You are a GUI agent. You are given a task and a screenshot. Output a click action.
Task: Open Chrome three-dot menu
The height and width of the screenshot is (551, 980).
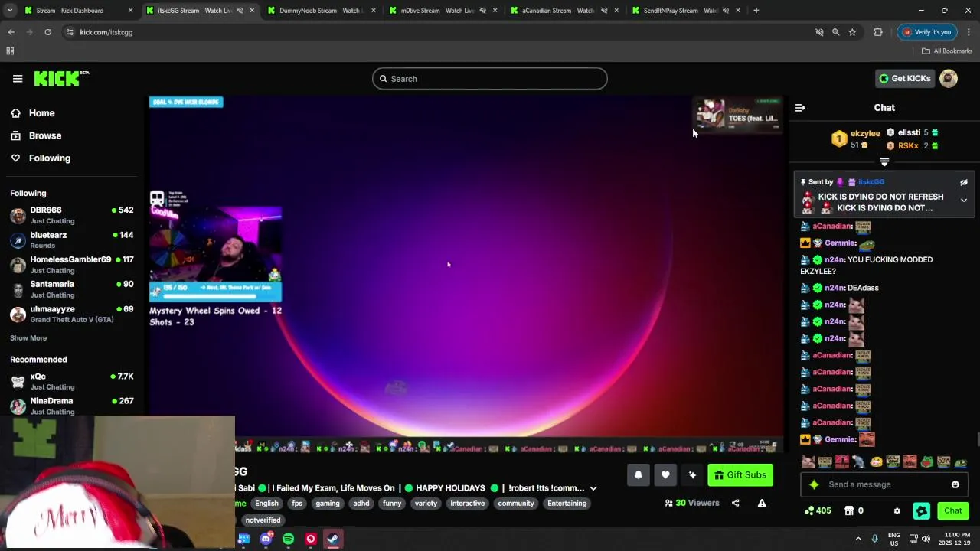click(x=969, y=32)
